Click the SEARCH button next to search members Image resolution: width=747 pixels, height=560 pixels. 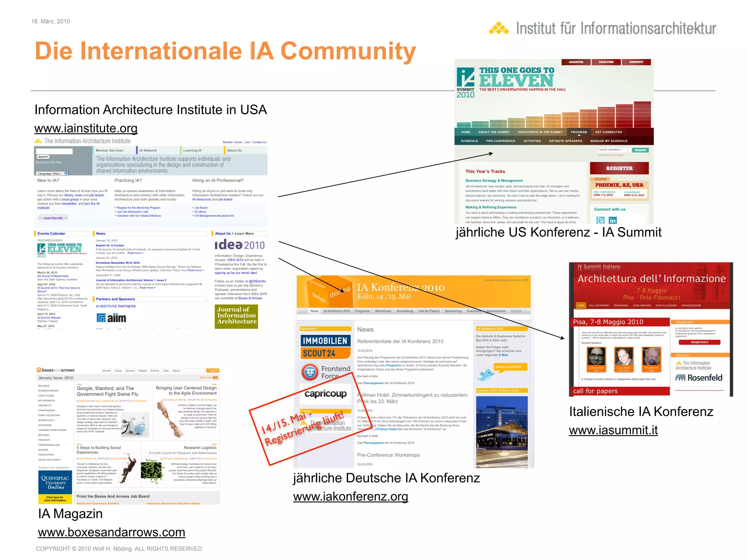(x=640, y=150)
